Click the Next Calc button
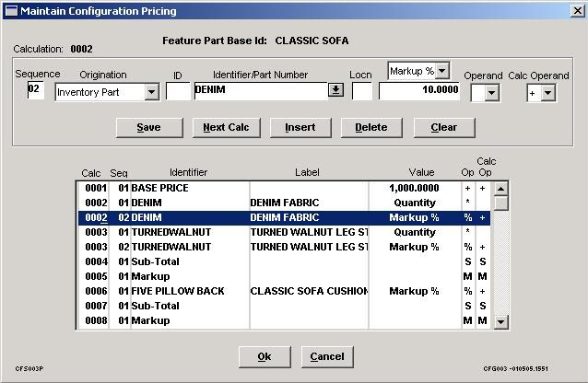 226,127
